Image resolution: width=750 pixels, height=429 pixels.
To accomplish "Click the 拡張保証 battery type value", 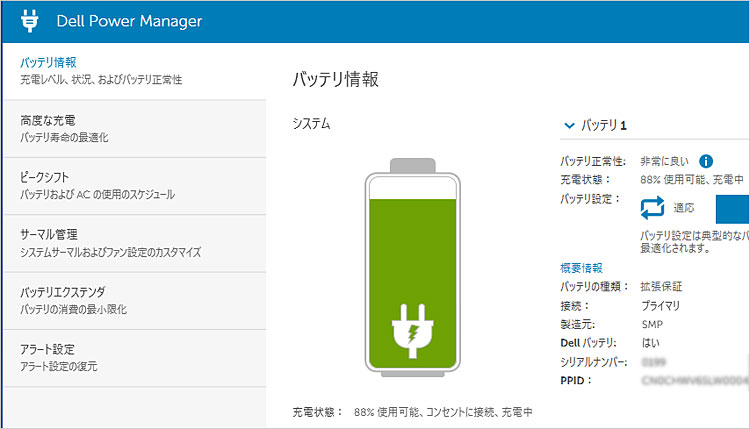I will click(x=661, y=286).
